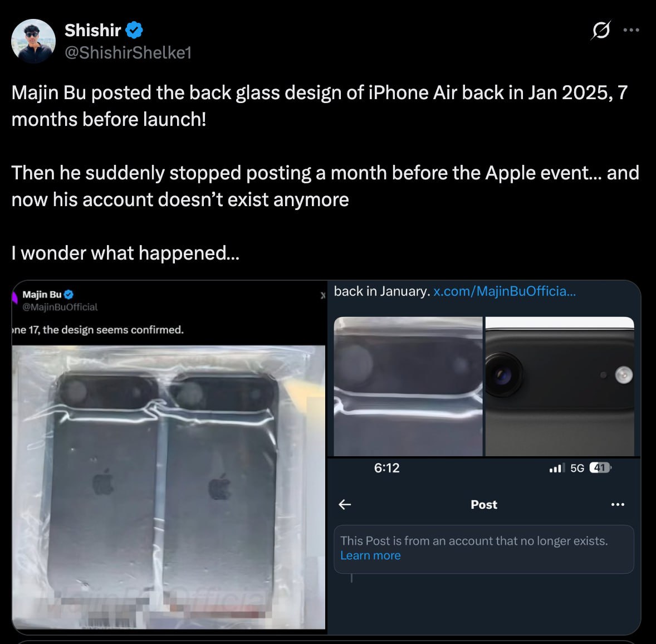The width and height of the screenshot is (656, 644).
Task: Select the Post header title
Action: 483,504
